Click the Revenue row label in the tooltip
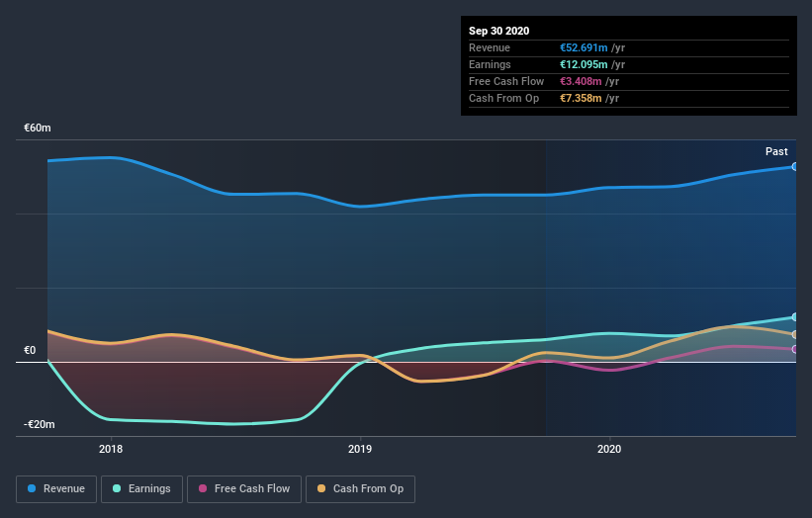812x518 pixels. point(490,47)
